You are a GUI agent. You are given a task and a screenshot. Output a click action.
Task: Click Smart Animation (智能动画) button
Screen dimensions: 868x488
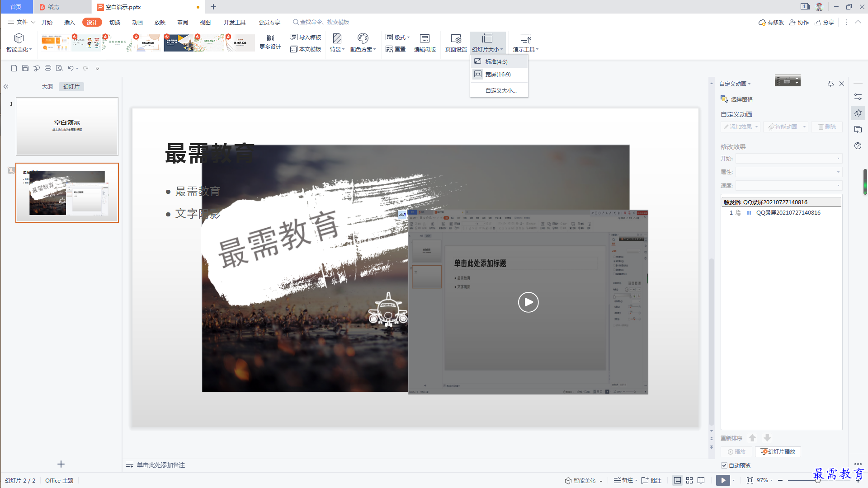(786, 127)
